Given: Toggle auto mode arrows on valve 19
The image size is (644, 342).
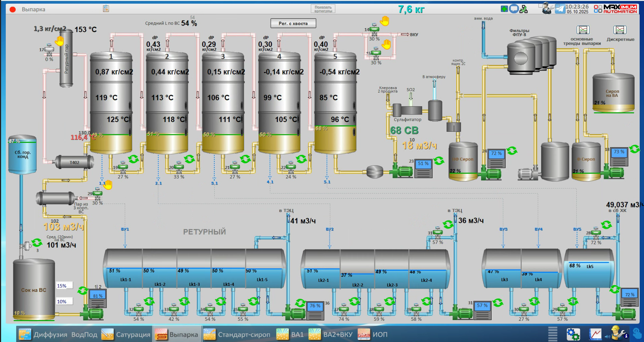Looking at the screenshot, I should [x=134, y=159].
